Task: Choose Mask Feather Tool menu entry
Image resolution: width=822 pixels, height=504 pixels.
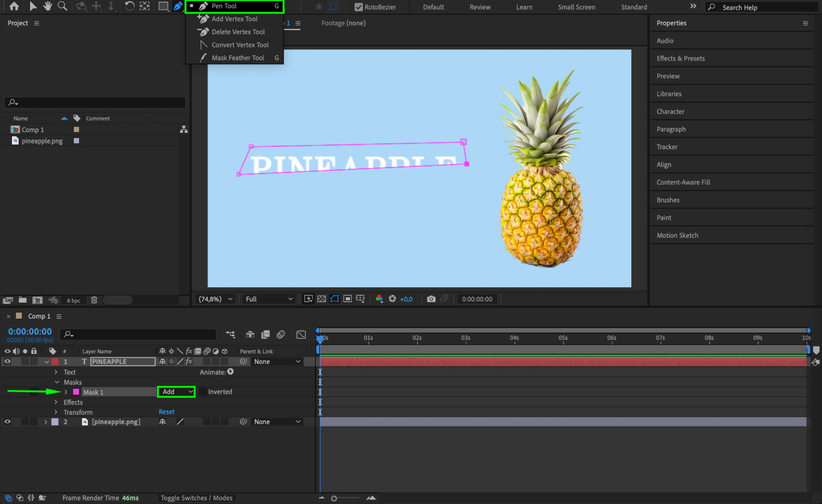Action: [238, 58]
